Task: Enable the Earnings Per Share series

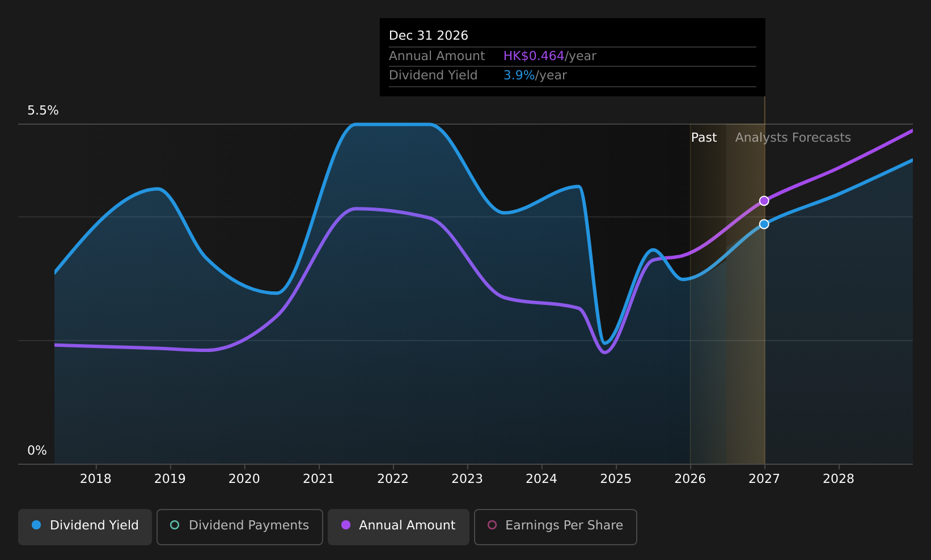Action: pos(555,527)
